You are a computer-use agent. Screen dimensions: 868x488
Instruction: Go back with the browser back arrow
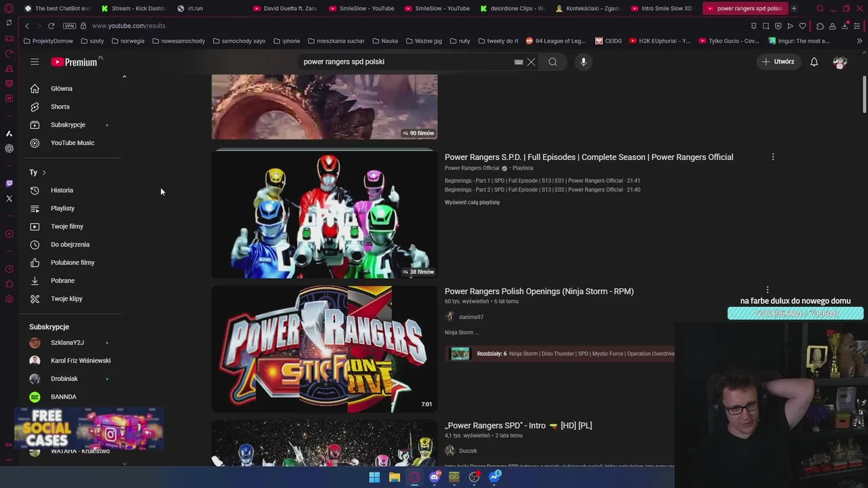pos(27,26)
